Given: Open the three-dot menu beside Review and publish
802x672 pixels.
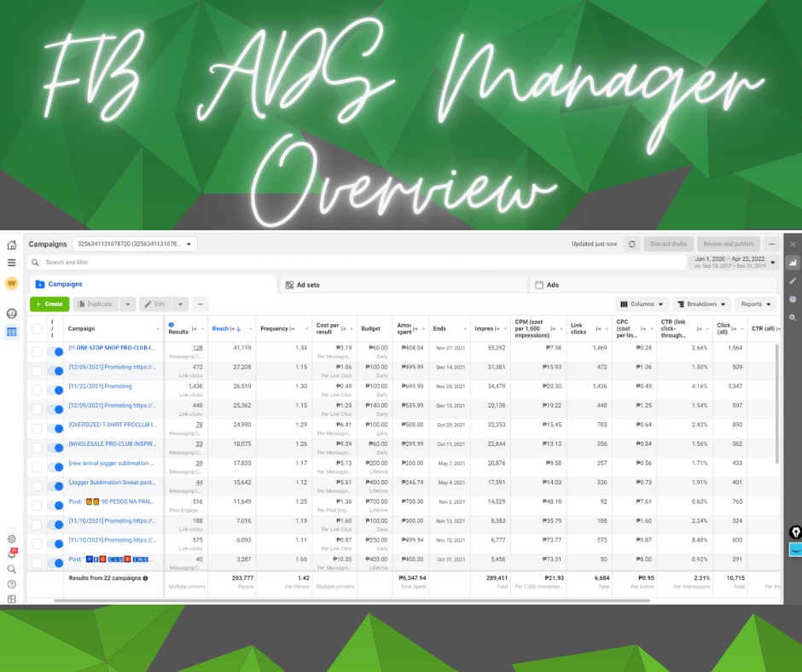Looking at the screenshot, I should pos(771,244).
